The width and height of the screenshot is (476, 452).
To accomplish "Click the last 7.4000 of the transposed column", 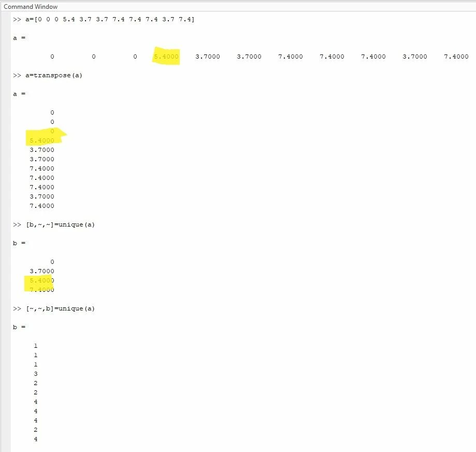I will [42, 206].
